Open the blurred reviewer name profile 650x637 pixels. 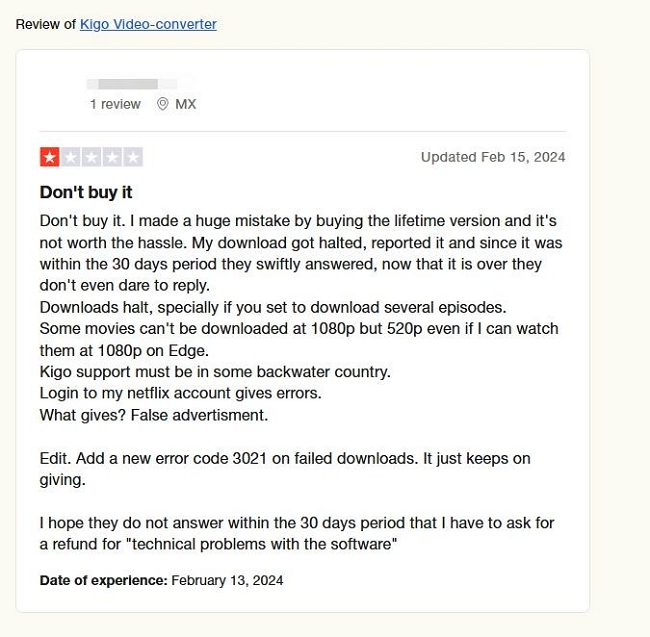tap(132, 84)
